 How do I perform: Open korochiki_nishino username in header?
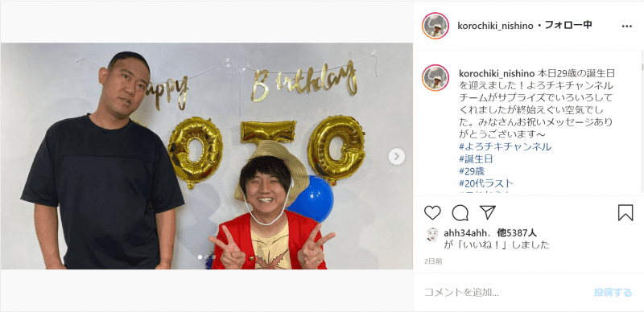point(495,26)
